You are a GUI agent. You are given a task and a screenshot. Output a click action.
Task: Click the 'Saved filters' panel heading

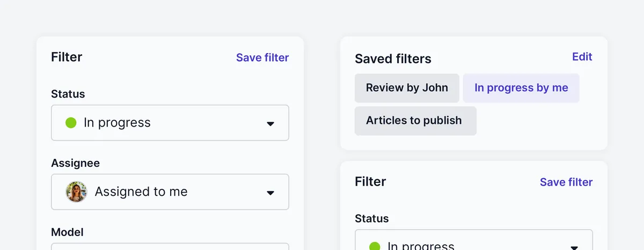click(x=393, y=58)
